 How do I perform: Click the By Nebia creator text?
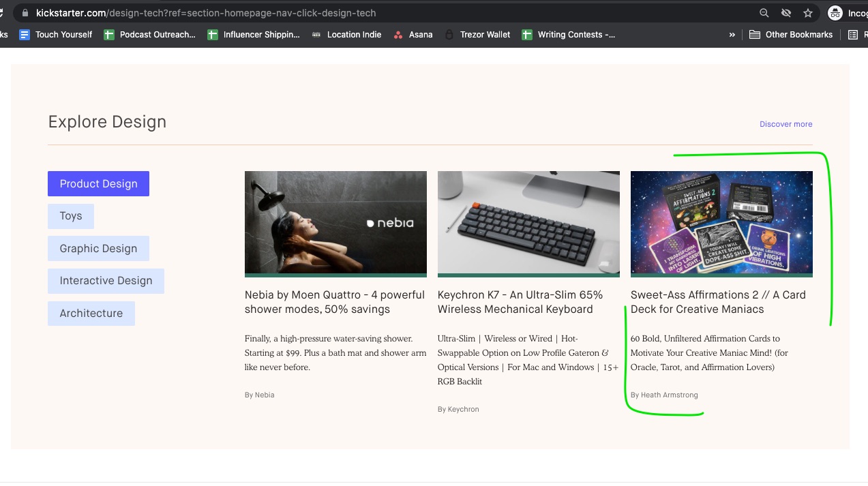[260, 395]
